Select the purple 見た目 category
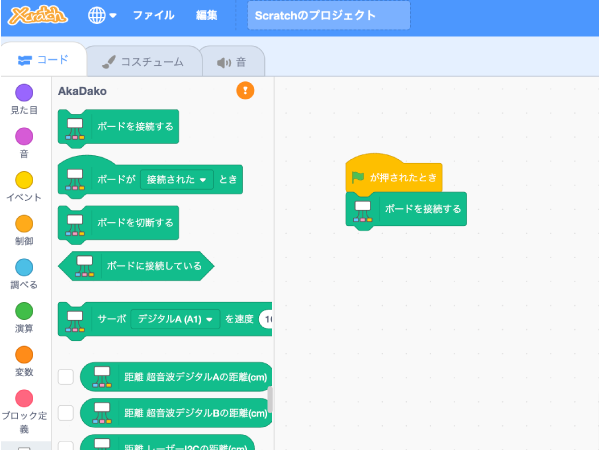Screen dimensions: 600x450 point(24,93)
